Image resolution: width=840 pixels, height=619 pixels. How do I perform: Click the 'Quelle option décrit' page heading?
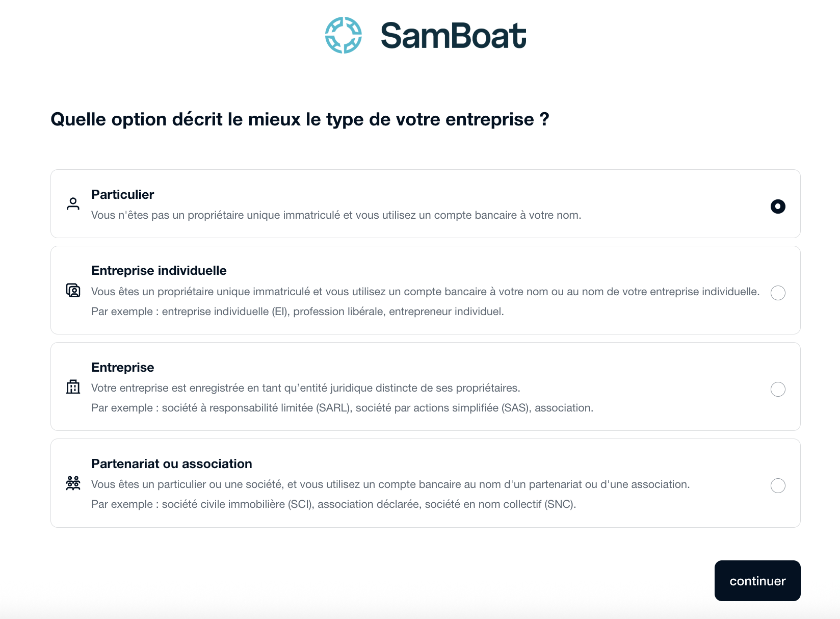(300, 119)
